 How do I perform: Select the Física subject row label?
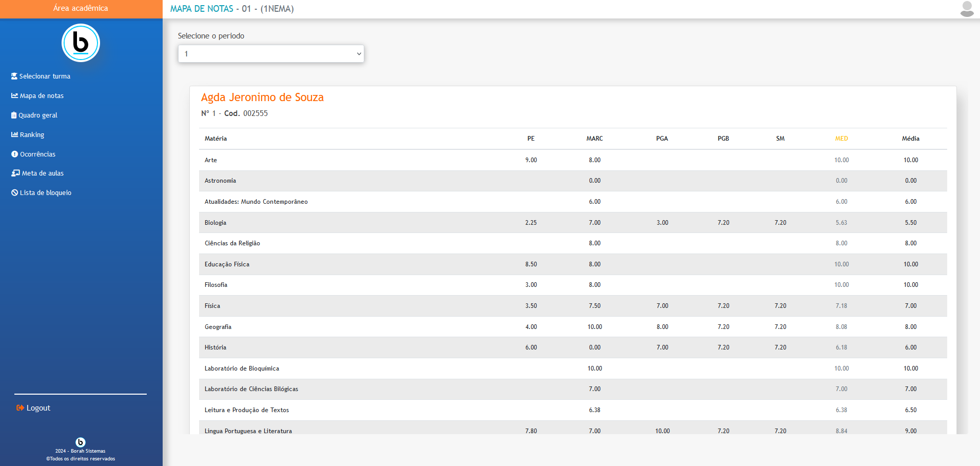(212, 306)
